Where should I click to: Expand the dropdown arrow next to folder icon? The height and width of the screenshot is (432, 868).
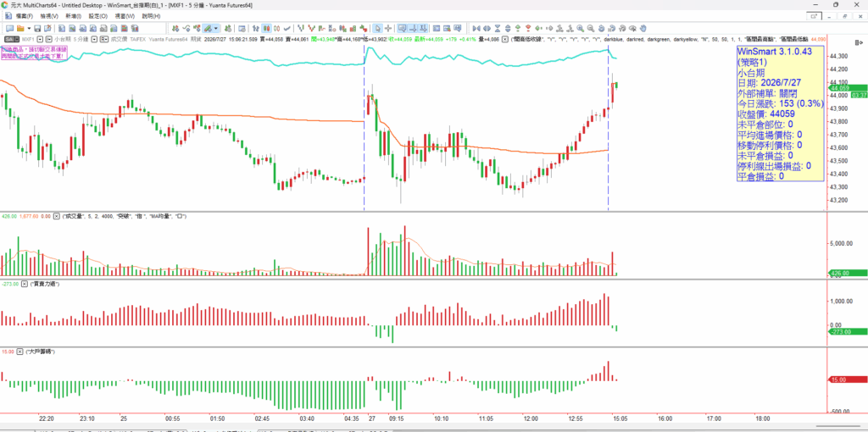tap(29, 28)
